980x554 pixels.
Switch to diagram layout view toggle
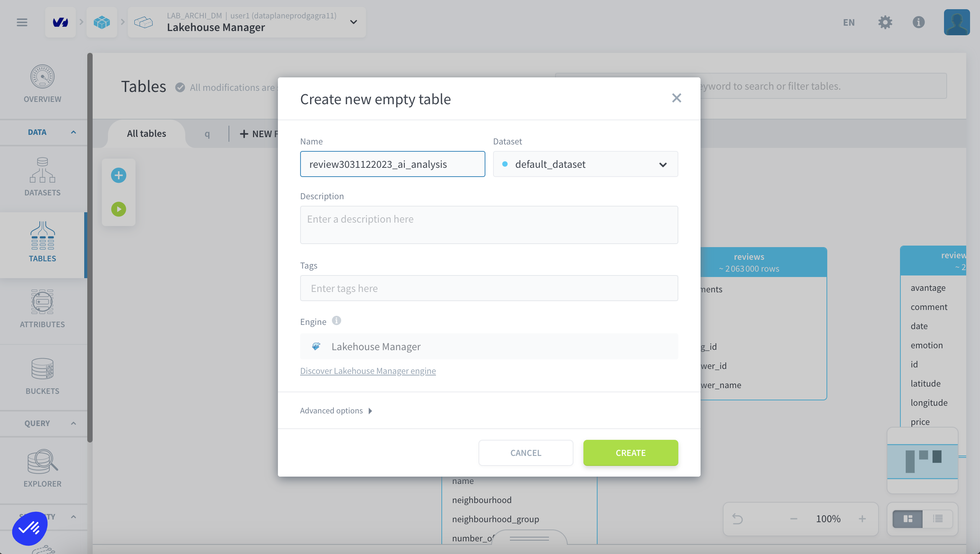tap(908, 519)
